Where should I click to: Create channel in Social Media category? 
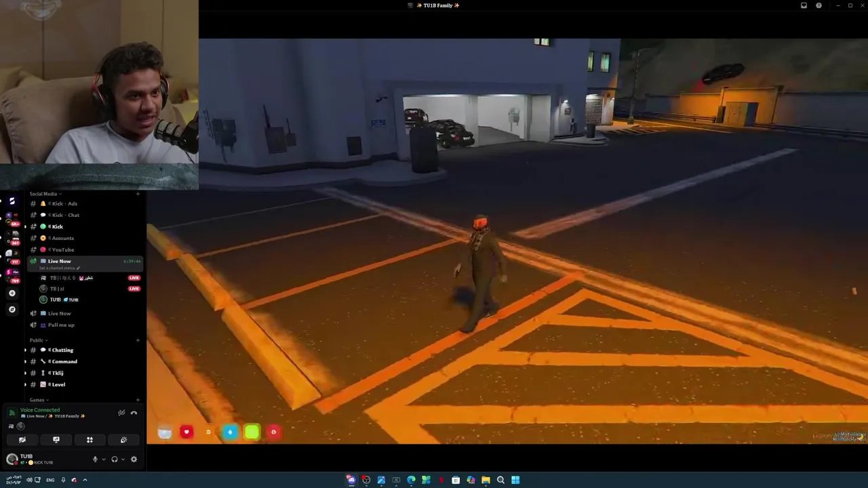138,194
